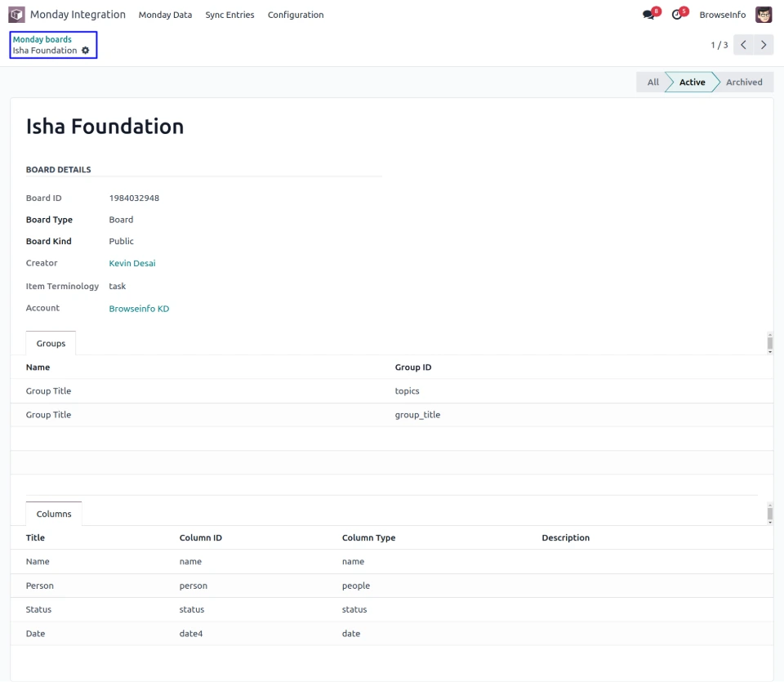The height and width of the screenshot is (682, 784).
Task: Open the Configuration menu
Action: (x=296, y=15)
